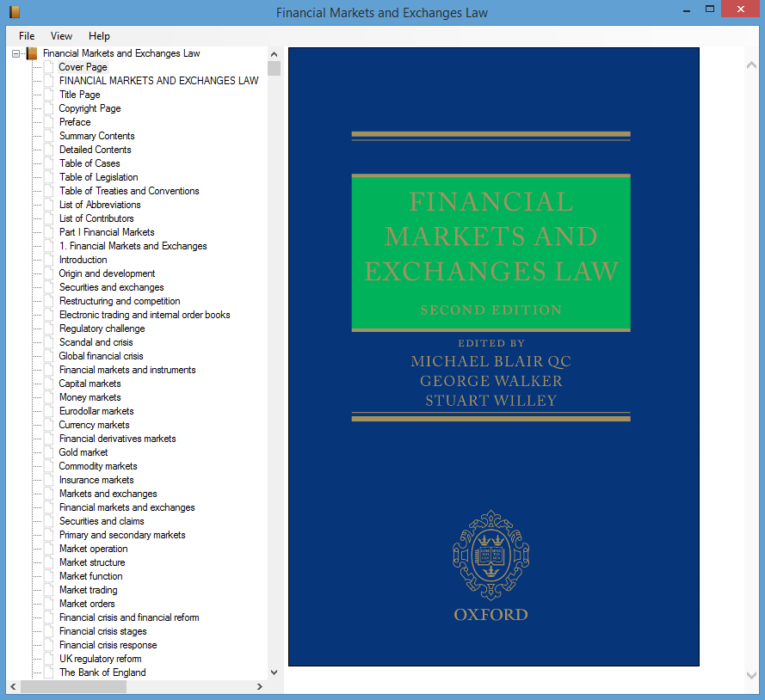Click the app book icon in the title bar
Image resolution: width=765 pixels, height=700 pixels.
tap(15, 12)
